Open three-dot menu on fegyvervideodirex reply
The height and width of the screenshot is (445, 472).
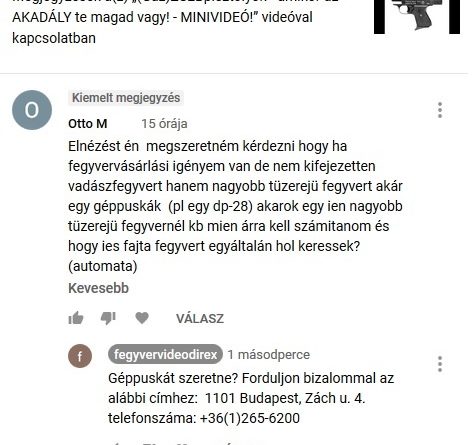[x=440, y=364]
